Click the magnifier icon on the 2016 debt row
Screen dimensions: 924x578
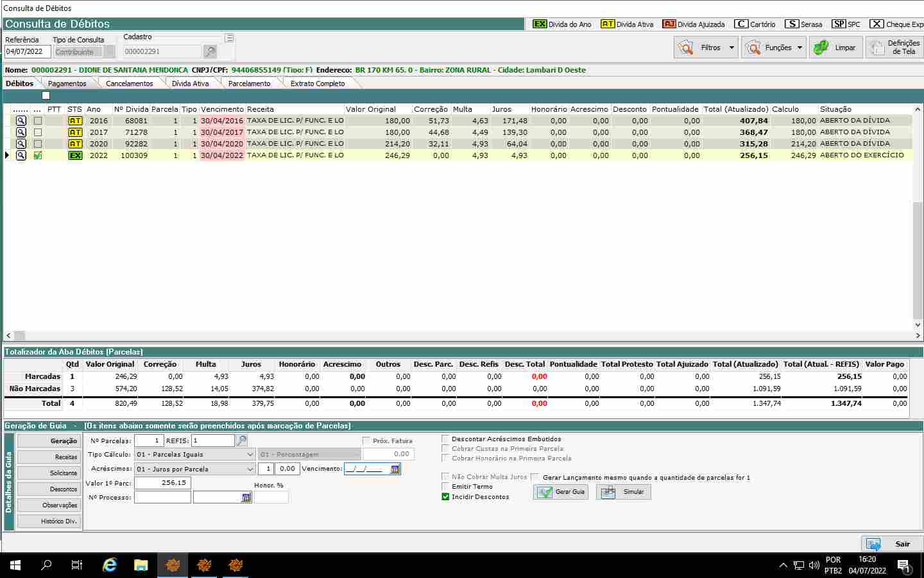(x=21, y=121)
